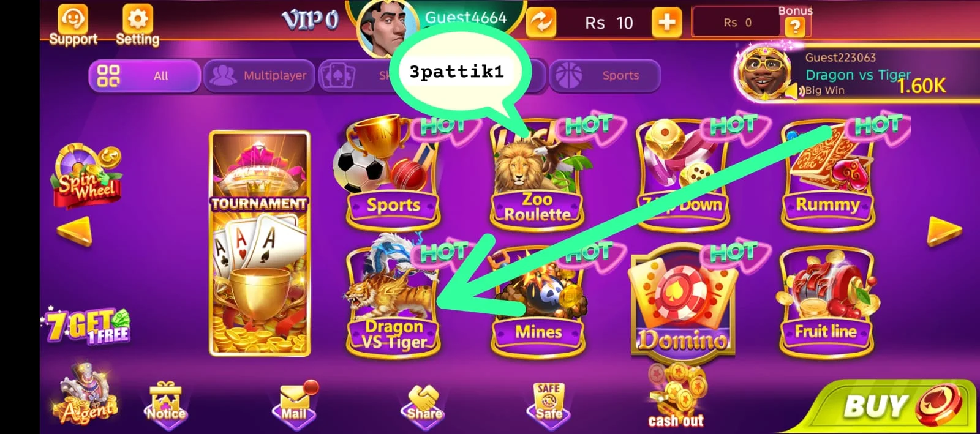Select the All games tab
This screenshot has width=980, height=434.
pyautogui.click(x=145, y=76)
